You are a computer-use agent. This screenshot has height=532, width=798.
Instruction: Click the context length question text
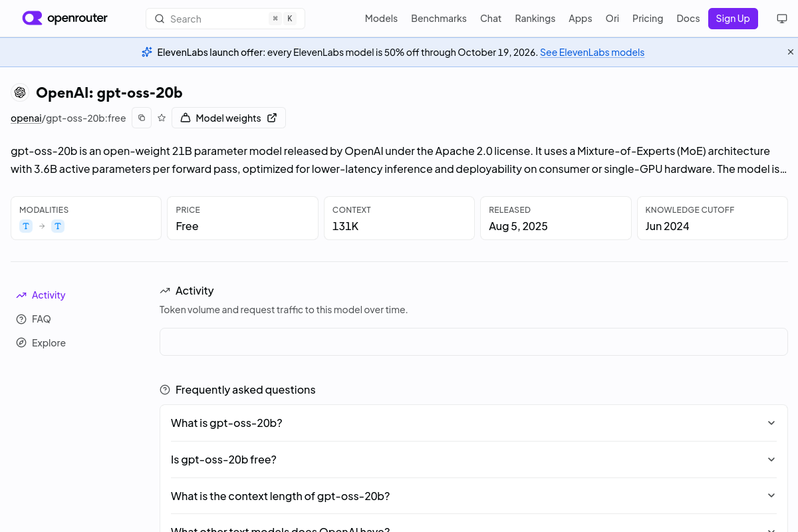click(x=280, y=496)
